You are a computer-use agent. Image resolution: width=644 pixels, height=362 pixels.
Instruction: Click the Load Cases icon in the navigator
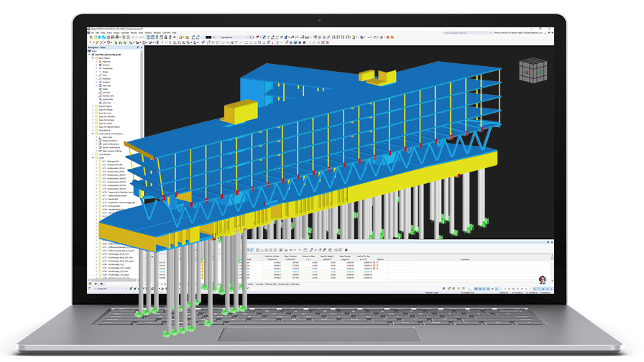click(100, 137)
